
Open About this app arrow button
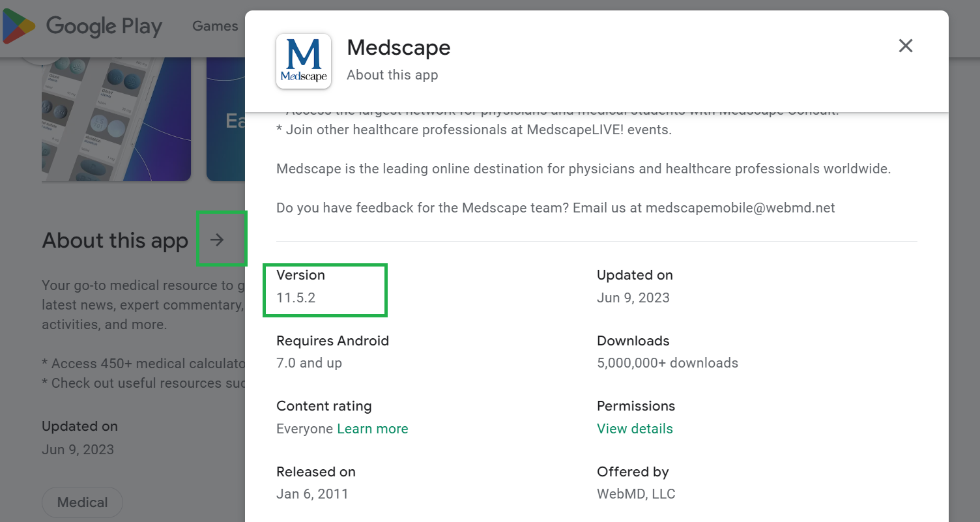(218, 240)
